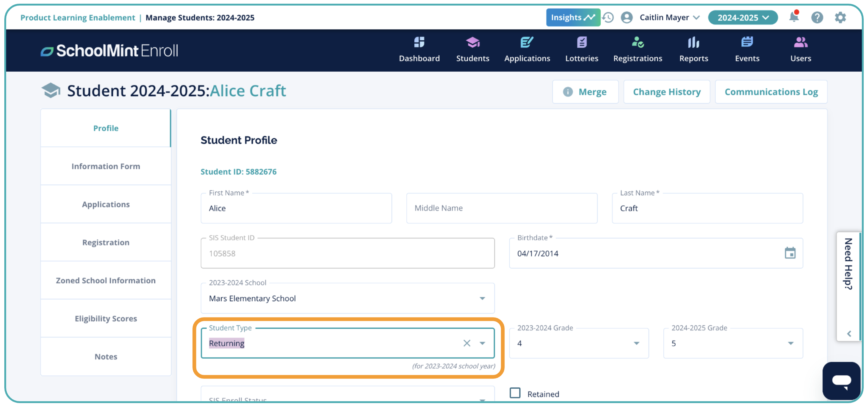Switch to the Information Form tab

[105, 166]
